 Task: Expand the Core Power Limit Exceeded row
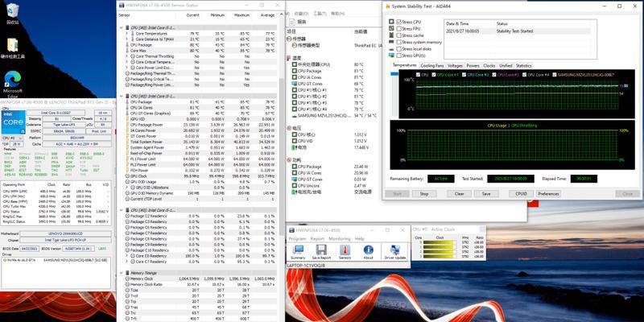coord(127,68)
